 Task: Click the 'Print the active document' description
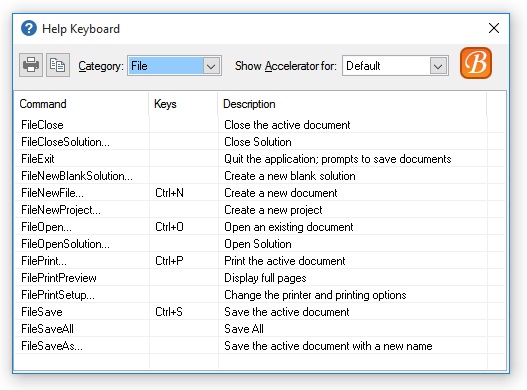[x=285, y=261]
